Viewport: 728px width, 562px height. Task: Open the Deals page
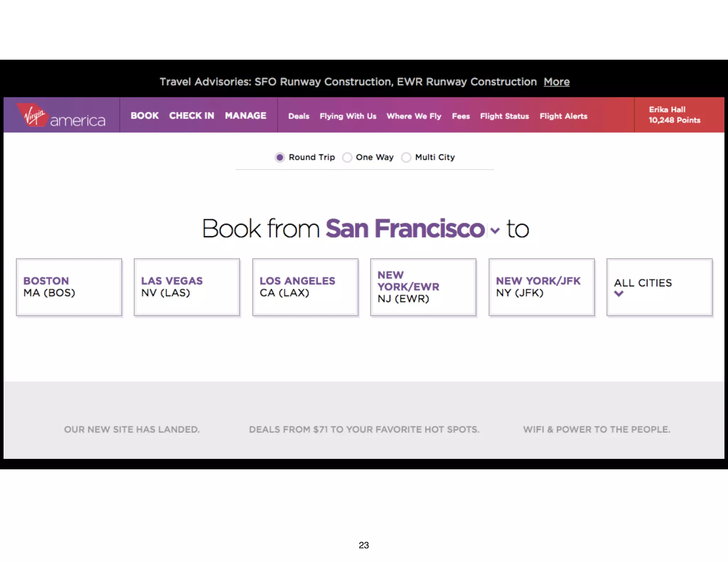click(299, 116)
